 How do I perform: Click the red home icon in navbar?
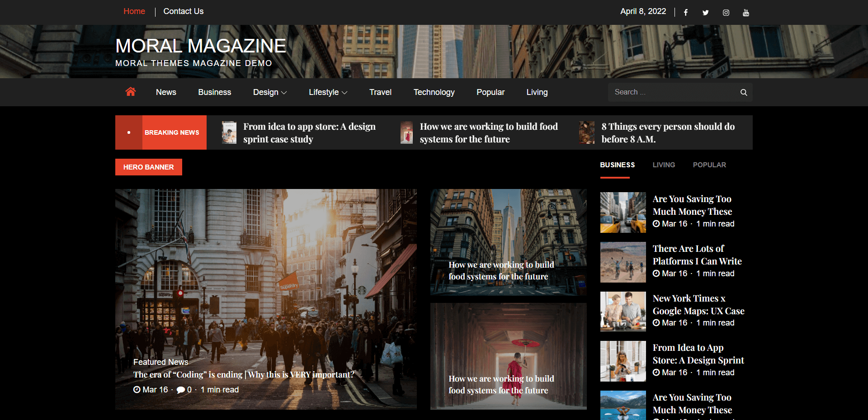coord(131,92)
